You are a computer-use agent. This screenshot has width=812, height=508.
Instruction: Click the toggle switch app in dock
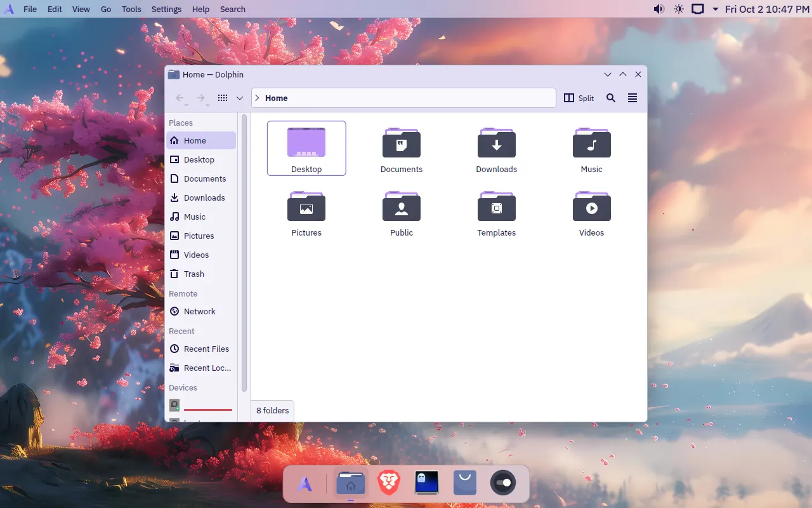click(503, 483)
